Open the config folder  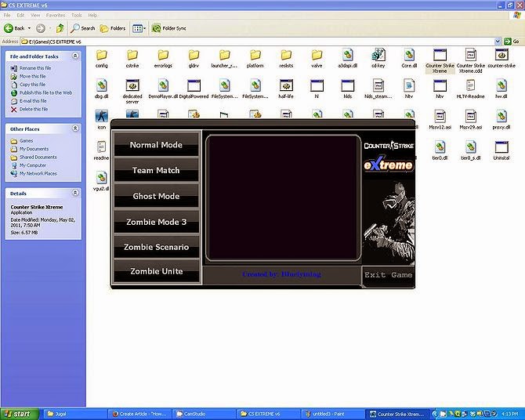(x=101, y=59)
